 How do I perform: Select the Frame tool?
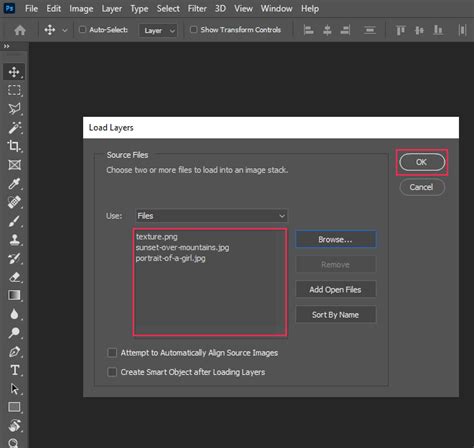pyautogui.click(x=14, y=165)
